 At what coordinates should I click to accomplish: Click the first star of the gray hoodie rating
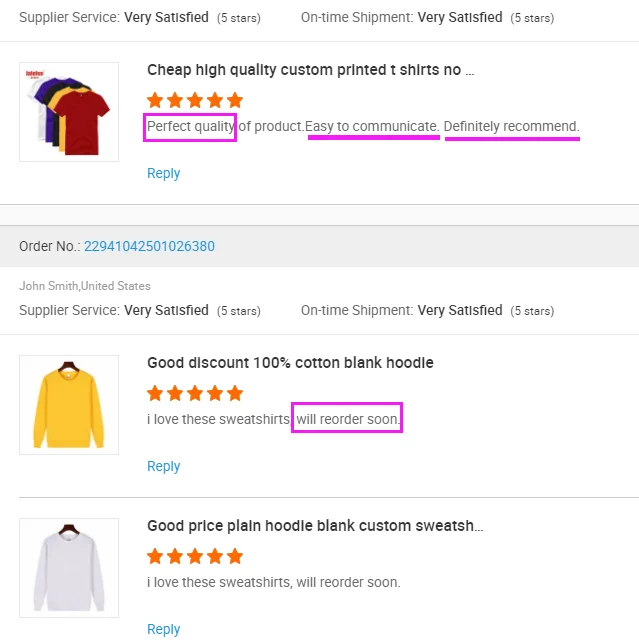155,556
